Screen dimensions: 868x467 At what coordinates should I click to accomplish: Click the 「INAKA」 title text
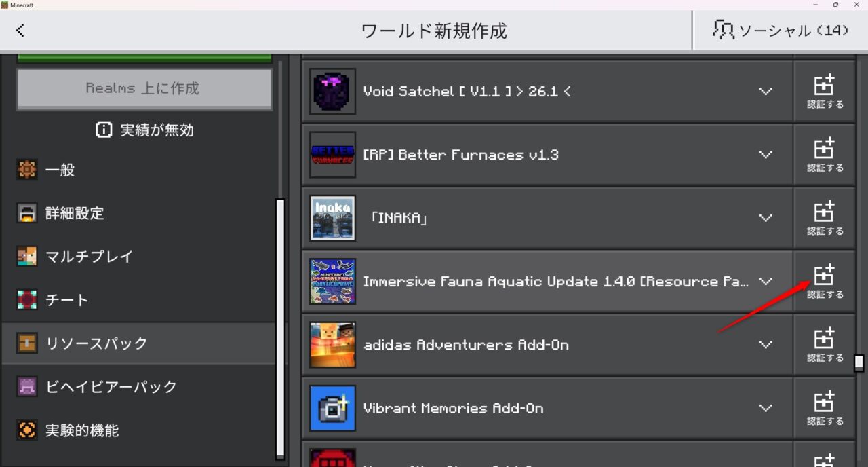pyautogui.click(x=398, y=218)
